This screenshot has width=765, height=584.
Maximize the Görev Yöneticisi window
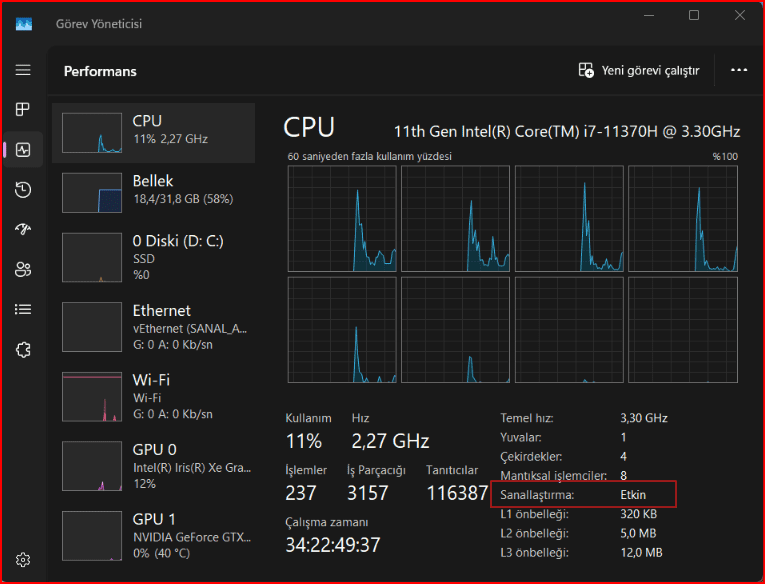(694, 15)
